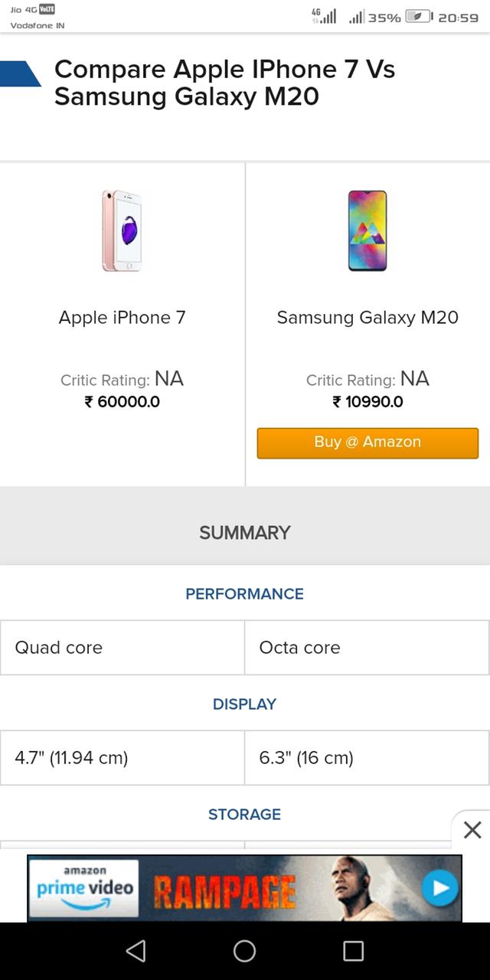Image resolution: width=490 pixels, height=980 pixels.
Task: Tap the STORAGE section heading
Action: point(245,815)
